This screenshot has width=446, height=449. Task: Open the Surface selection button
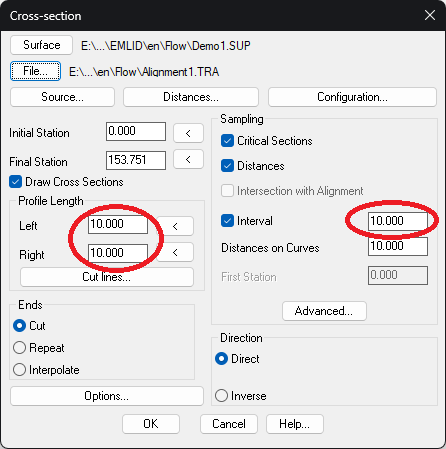pyautogui.click(x=41, y=45)
